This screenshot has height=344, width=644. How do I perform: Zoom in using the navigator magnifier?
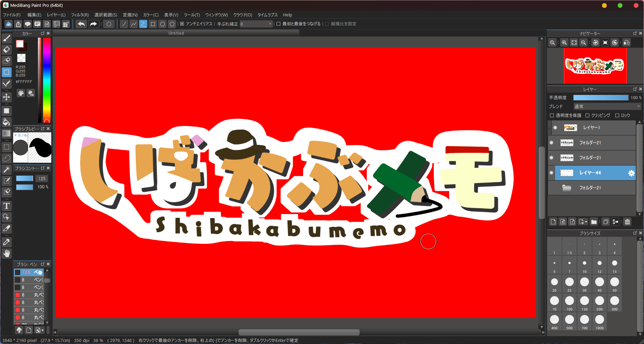pyautogui.click(x=564, y=42)
